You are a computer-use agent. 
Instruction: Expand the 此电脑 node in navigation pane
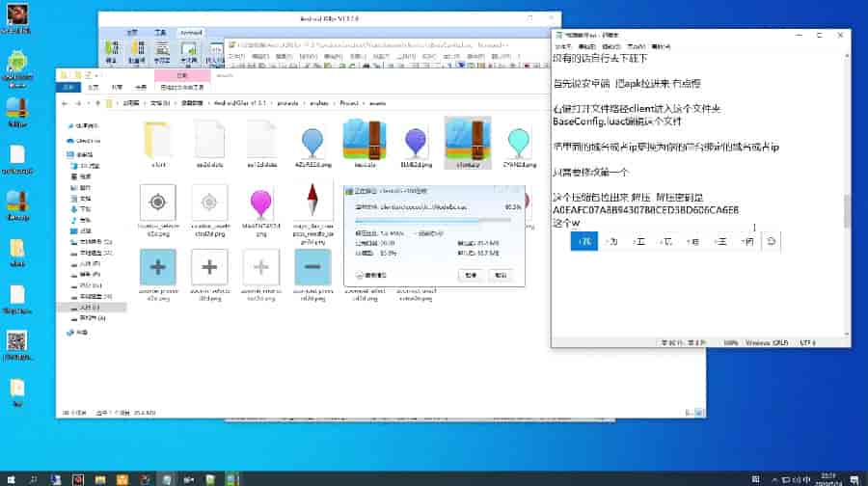pos(66,153)
